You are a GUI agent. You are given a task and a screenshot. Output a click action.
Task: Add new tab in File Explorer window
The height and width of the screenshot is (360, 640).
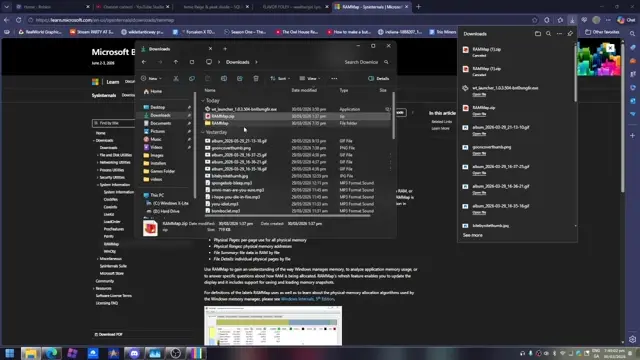coord(225,49)
